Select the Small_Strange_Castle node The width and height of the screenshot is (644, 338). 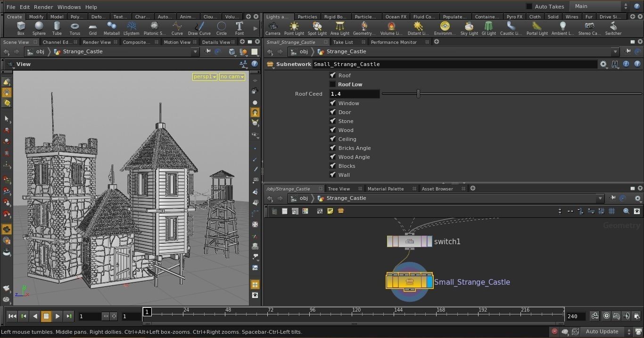[409, 281]
